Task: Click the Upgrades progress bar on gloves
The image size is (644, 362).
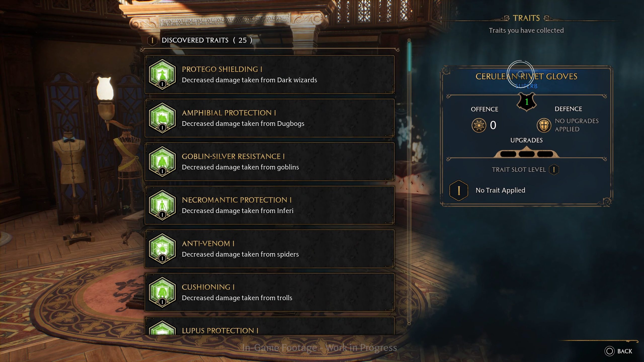Action: (526, 153)
